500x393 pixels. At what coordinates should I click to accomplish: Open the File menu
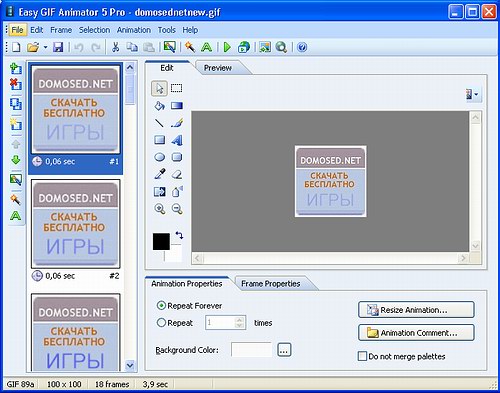pyautogui.click(x=17, y=30)
